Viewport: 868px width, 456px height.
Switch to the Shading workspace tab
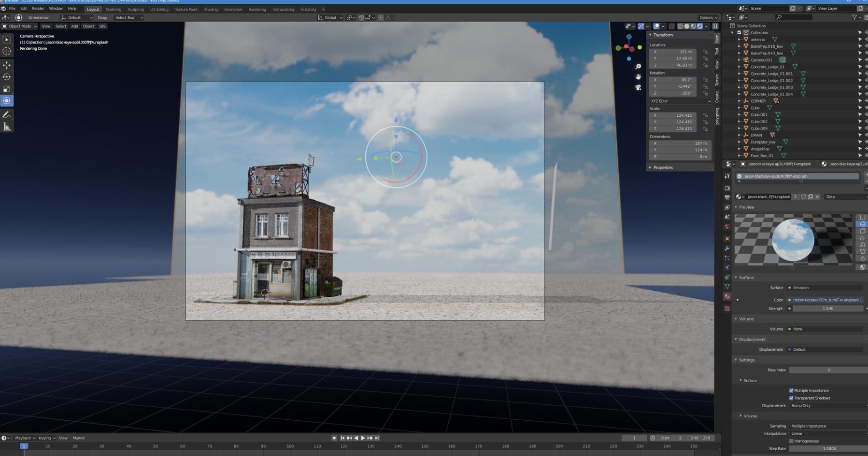211,9
